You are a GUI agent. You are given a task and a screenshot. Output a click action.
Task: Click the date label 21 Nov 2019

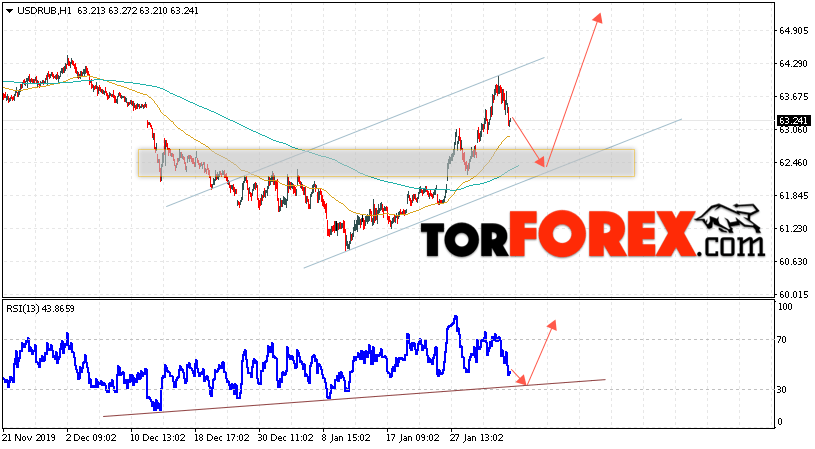pos(27,438)
